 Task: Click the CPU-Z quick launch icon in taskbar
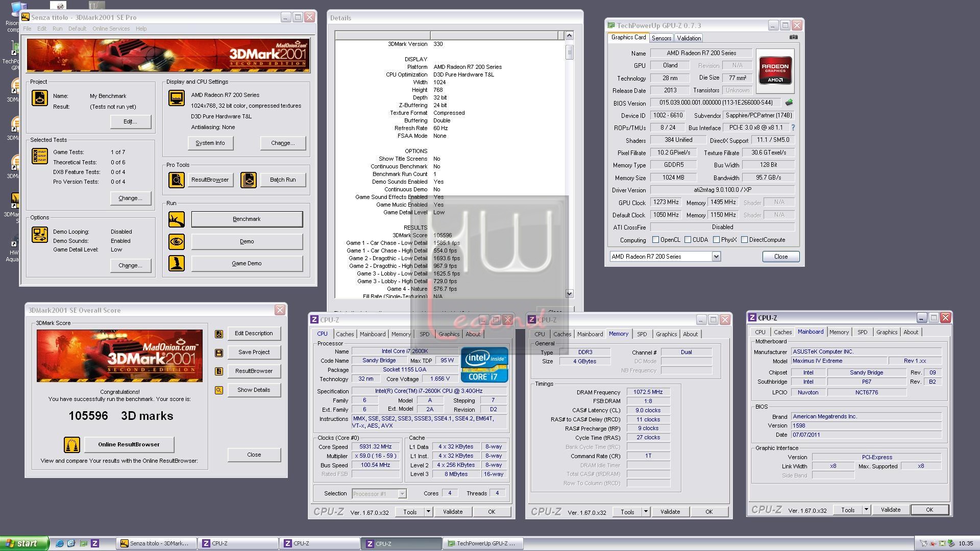(95, 543)
